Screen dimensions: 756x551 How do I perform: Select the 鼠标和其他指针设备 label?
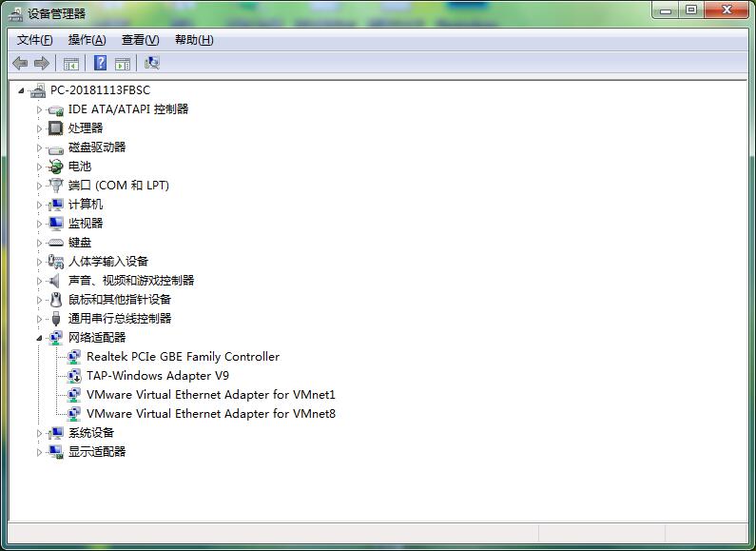click(x=120, y=300)
